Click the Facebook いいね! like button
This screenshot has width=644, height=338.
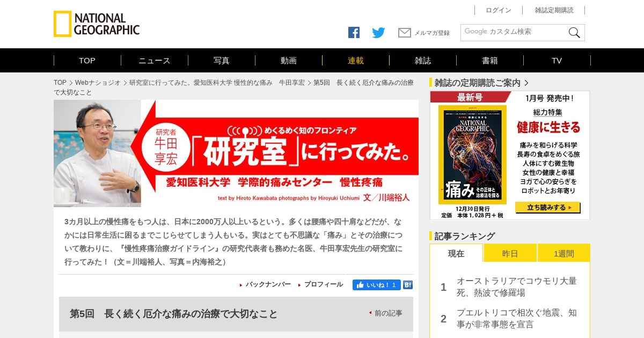coord(376,285)
